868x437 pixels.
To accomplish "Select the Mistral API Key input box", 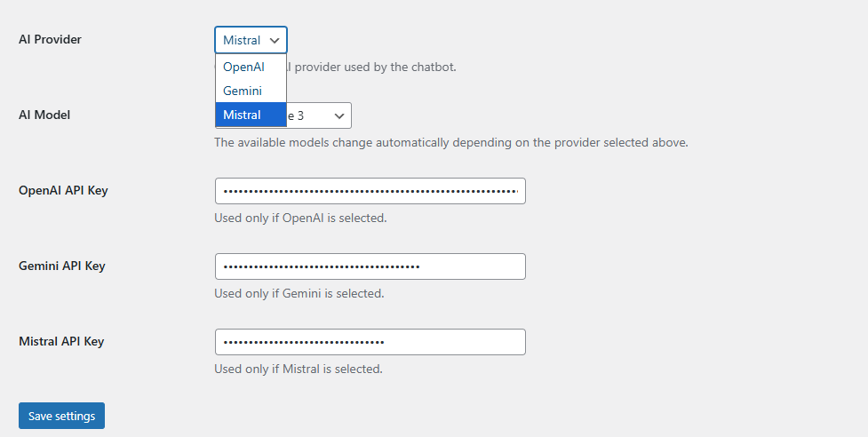I will [370, 342].
